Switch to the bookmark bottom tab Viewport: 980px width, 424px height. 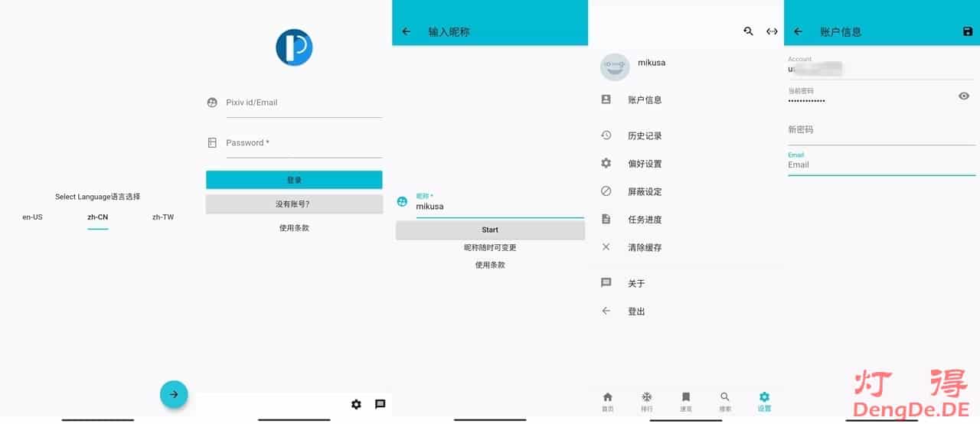686,402
